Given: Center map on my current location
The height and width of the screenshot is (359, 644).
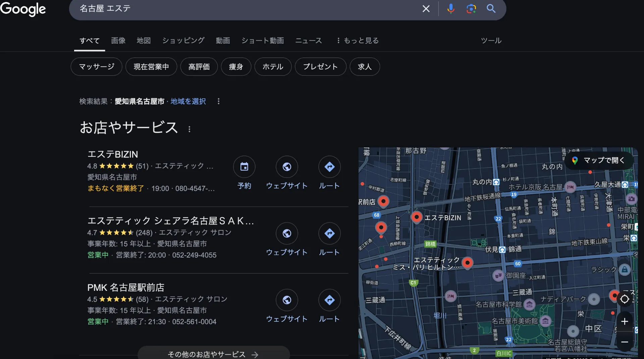Looking at the screenshot, I should [x=625, y=299].
